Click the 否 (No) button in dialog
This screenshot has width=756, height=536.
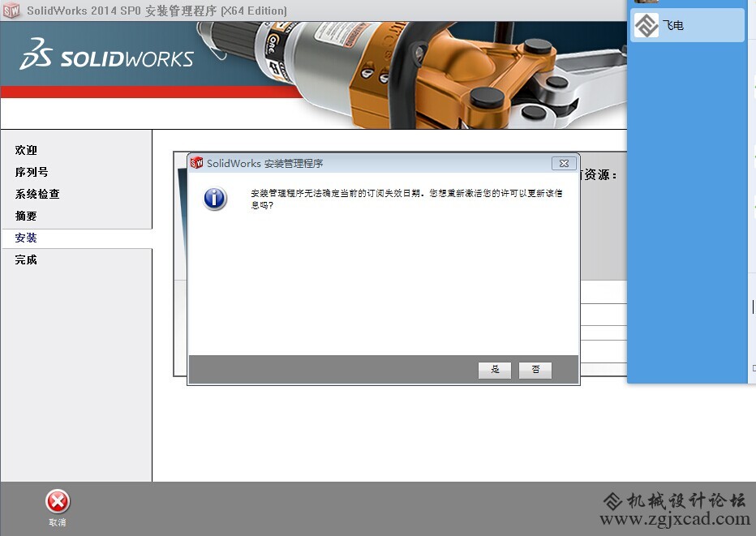pyautogui.click(x=535, y=370)
